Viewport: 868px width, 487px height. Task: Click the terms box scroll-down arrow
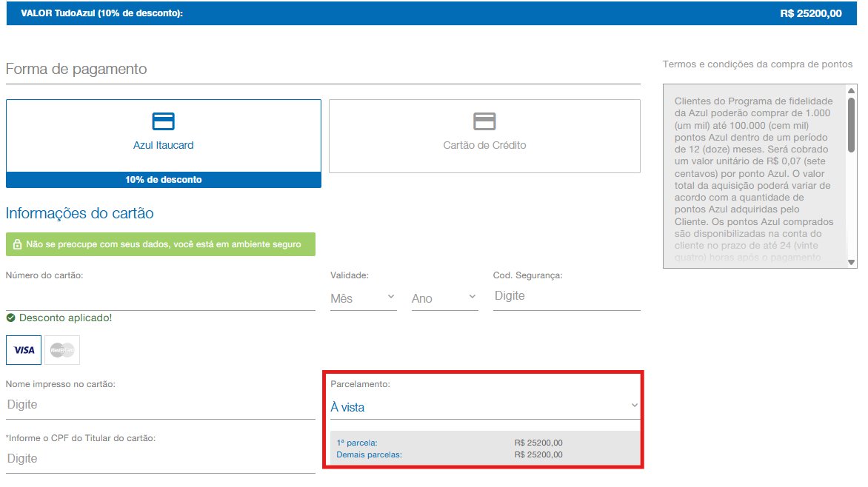coord(852,262)
